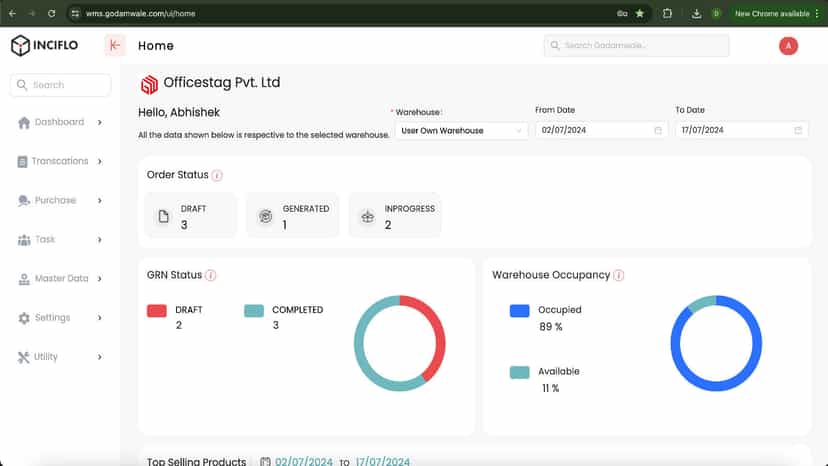This screenshot has width=828, height=466.
Task: Bookmark this page with the star
Action: tap(639, 13)
